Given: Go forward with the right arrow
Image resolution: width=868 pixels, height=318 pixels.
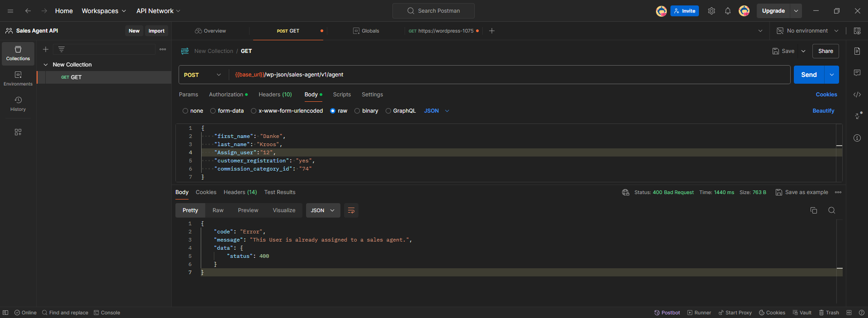Looking at the screenshot, I should pyautogui.click(x=44, y=11).
